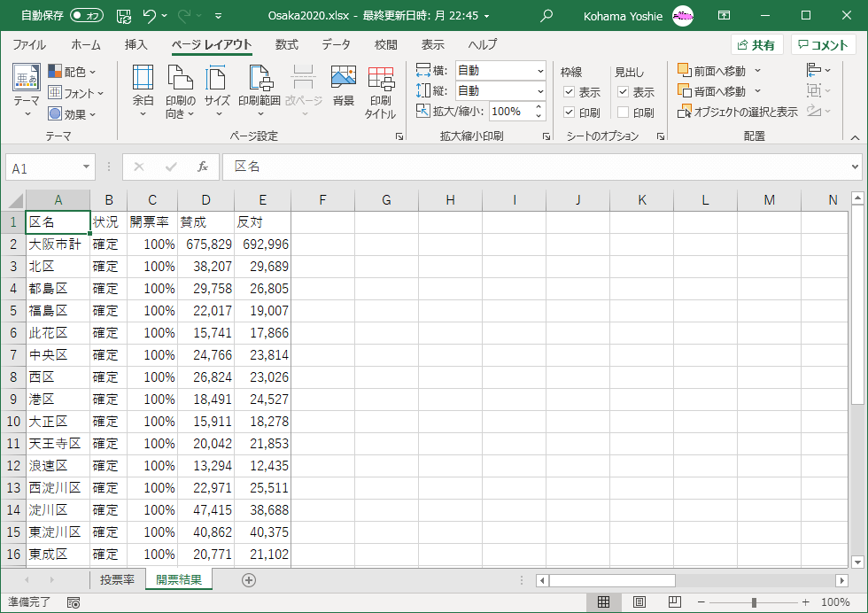
Task: Click the zoom slider in status bar
Action: click(754, 602)
